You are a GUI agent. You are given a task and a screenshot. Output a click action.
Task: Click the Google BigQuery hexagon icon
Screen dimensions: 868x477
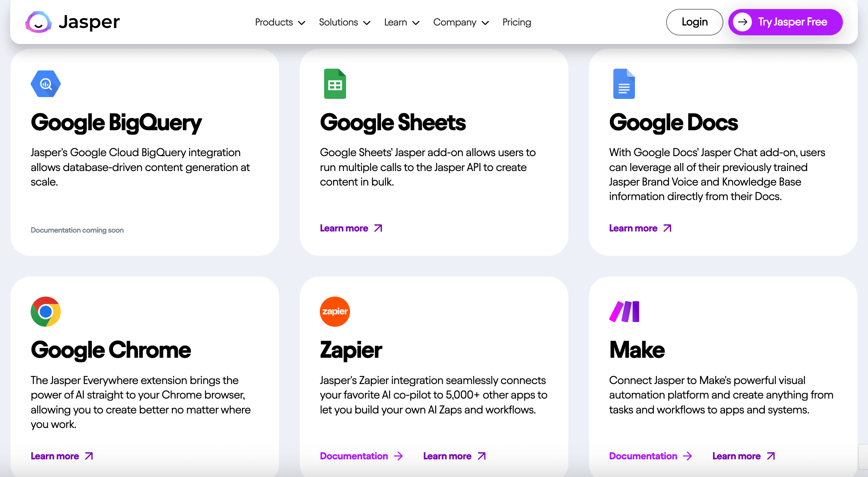coord(46,84)
